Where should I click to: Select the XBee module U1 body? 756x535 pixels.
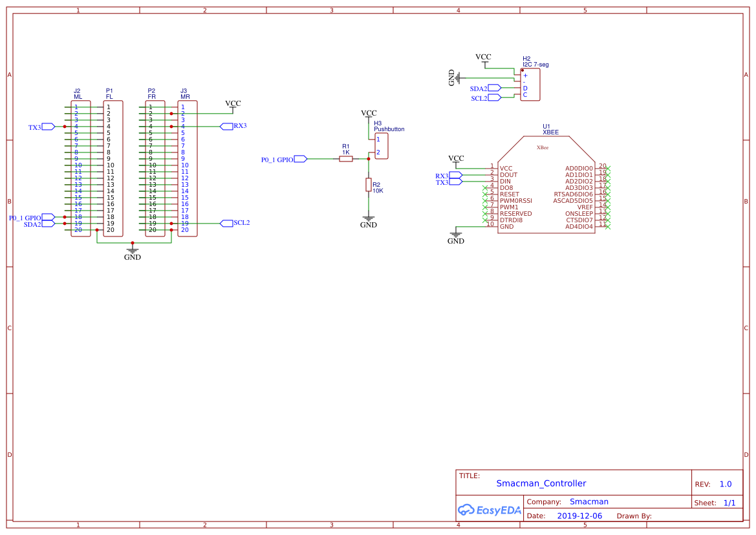point(546,184)
